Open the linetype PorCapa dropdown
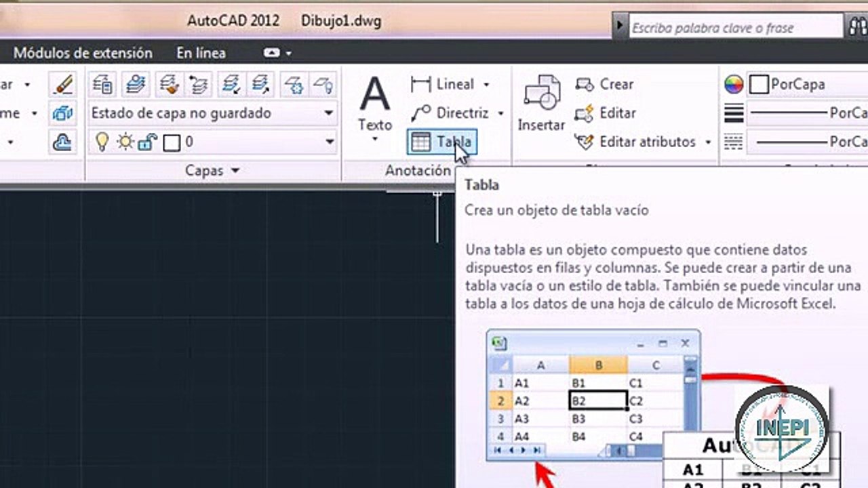 click(x=808, y=142)
